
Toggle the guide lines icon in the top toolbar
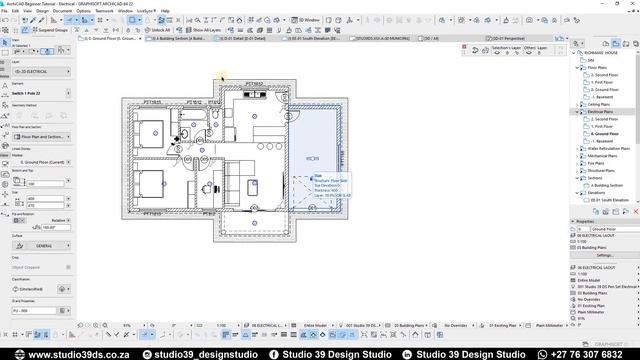click(x=70, y=20)
